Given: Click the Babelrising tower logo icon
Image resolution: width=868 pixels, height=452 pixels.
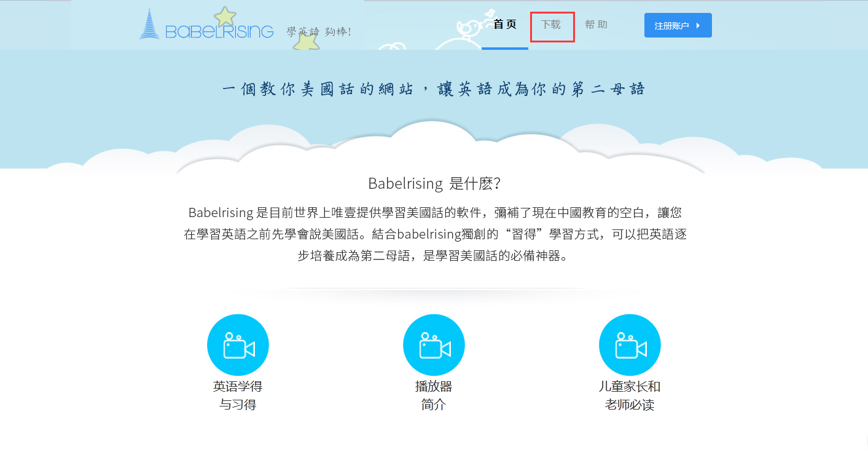Looking at the screenshot, I should pyautogui.click(x=149, y=24).
